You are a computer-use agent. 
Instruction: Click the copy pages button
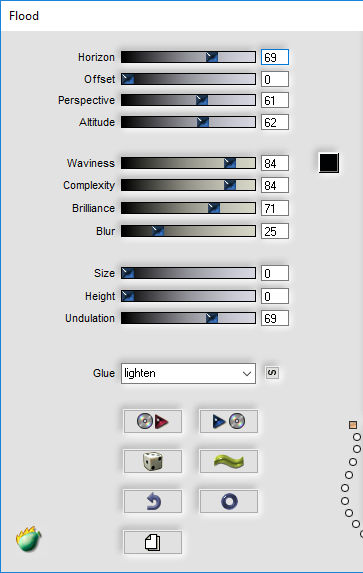click(x=153, y=542)
